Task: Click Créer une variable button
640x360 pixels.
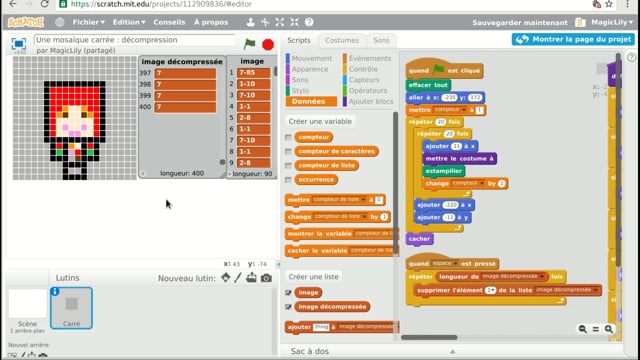Action: [x=320, y=122]
